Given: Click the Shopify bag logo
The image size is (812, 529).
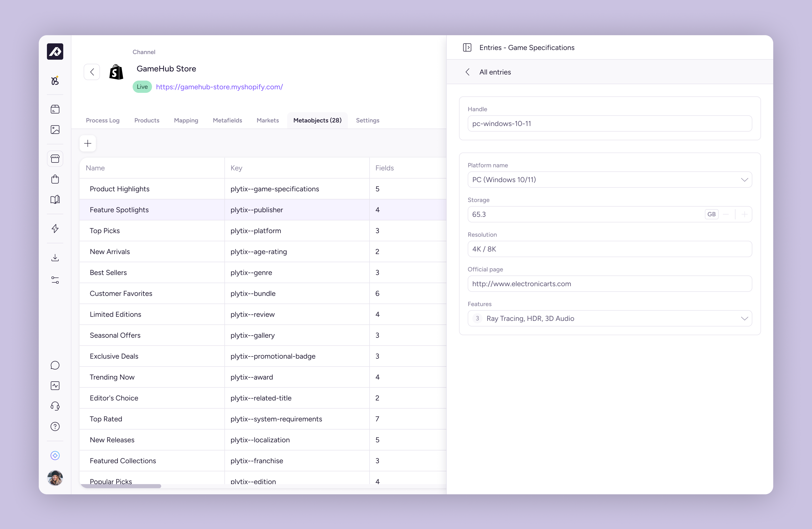Looking at the screenshot, I should [116, 72].
